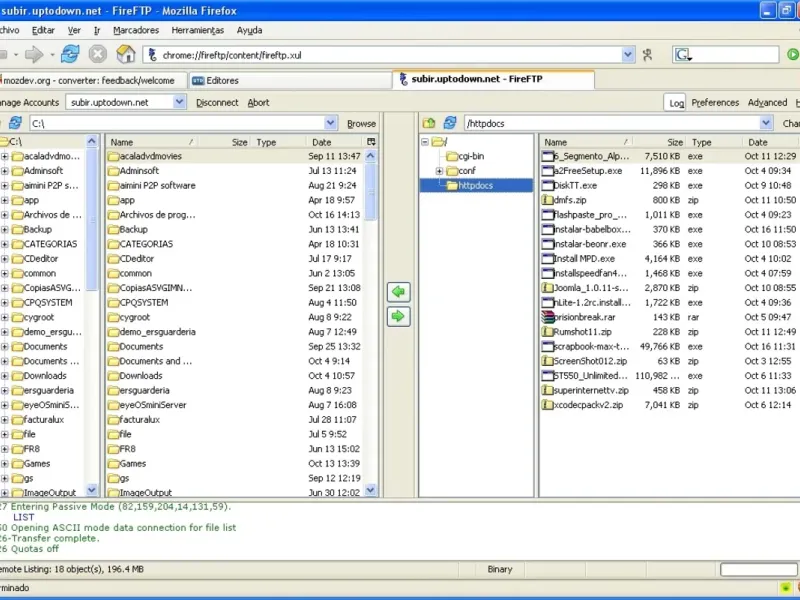Click the Firefox stop loading button
Image resolution: width=800 pixels, height=600 pixels.
pos(97,54)
